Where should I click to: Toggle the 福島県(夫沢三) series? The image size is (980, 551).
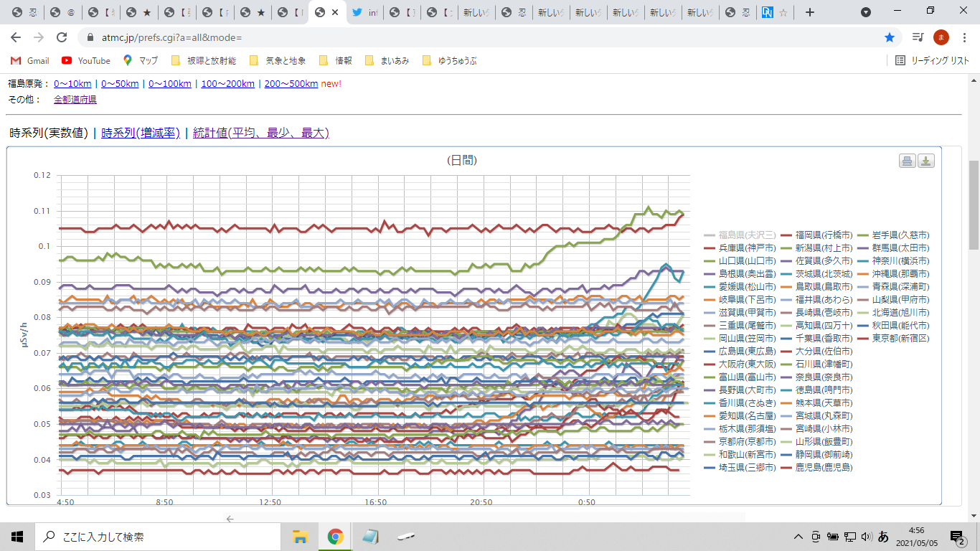tap(740, 235)
